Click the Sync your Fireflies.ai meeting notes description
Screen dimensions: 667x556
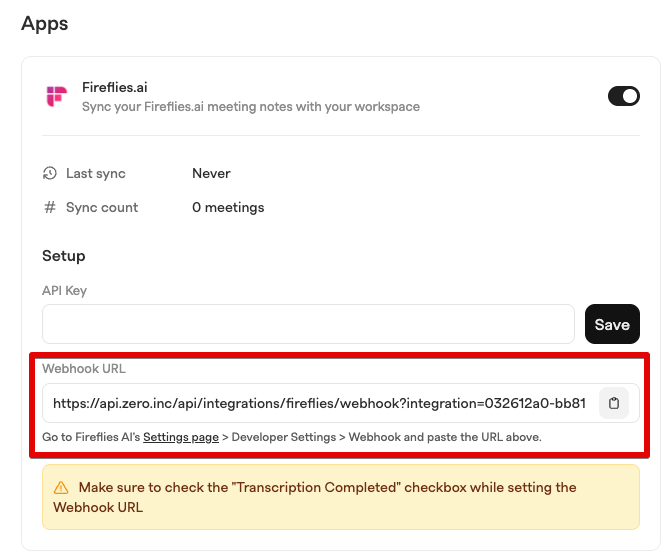click(251, 106)
